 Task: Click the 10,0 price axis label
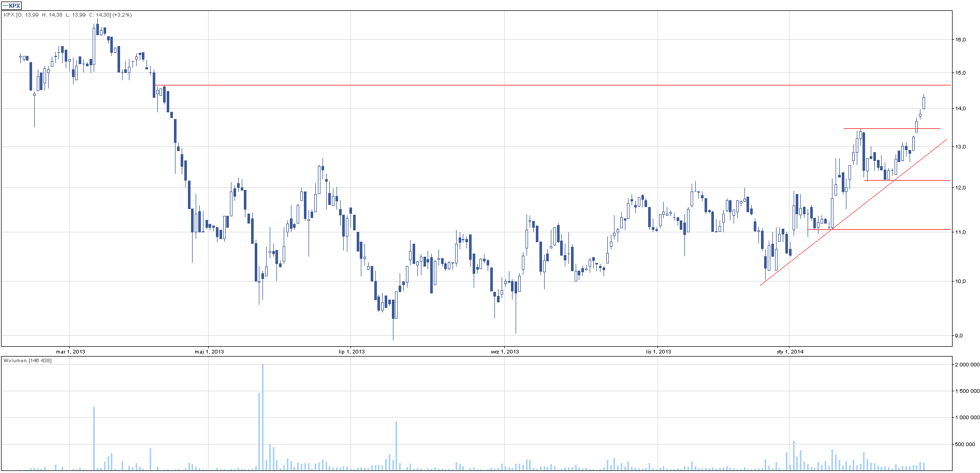(x=960, y=282)
